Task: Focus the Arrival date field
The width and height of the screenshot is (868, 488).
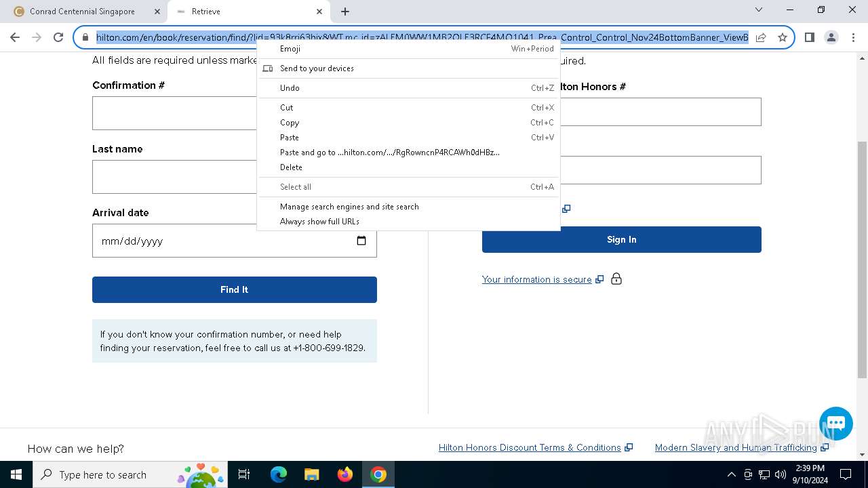Action: tap(235, 241)
